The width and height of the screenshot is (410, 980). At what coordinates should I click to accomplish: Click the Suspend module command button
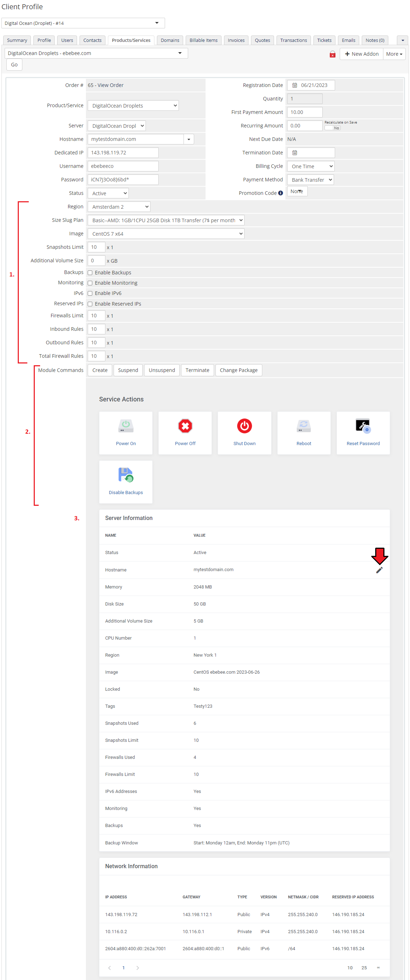tap(128, 370)
